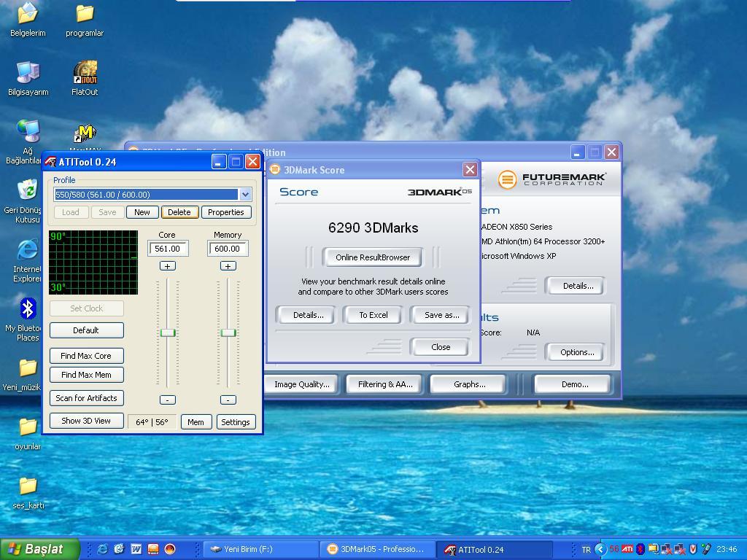The image size is (747, 560).
Task: Switch to Yeni Birim (F:) taskbar item
Action: 261,549
